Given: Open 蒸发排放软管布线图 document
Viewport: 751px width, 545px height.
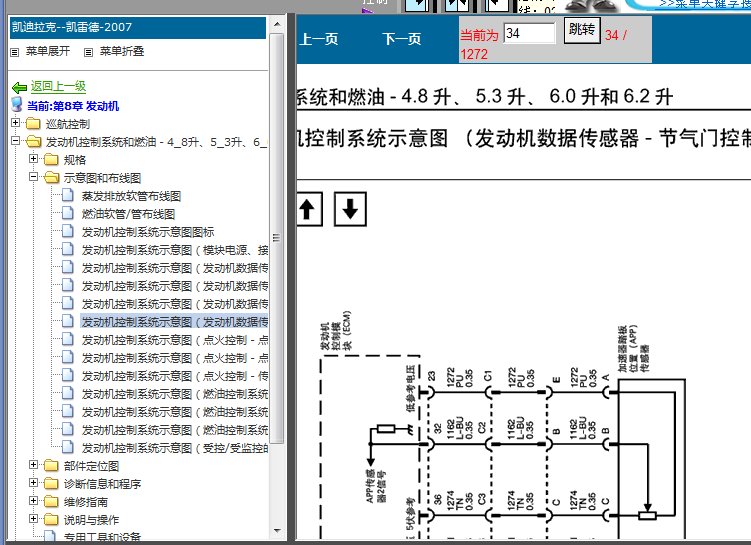Looking at the screenshot, I should click(x=131, y=196).
